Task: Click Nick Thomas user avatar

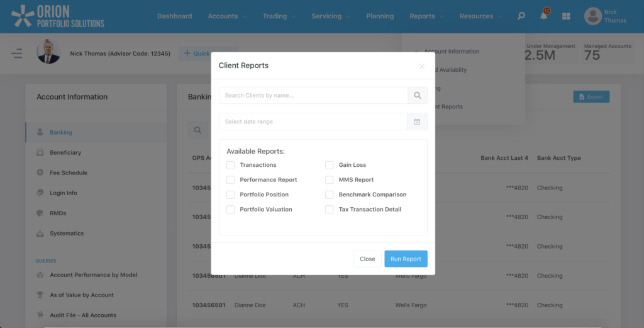Action: (x=592, y=16)
